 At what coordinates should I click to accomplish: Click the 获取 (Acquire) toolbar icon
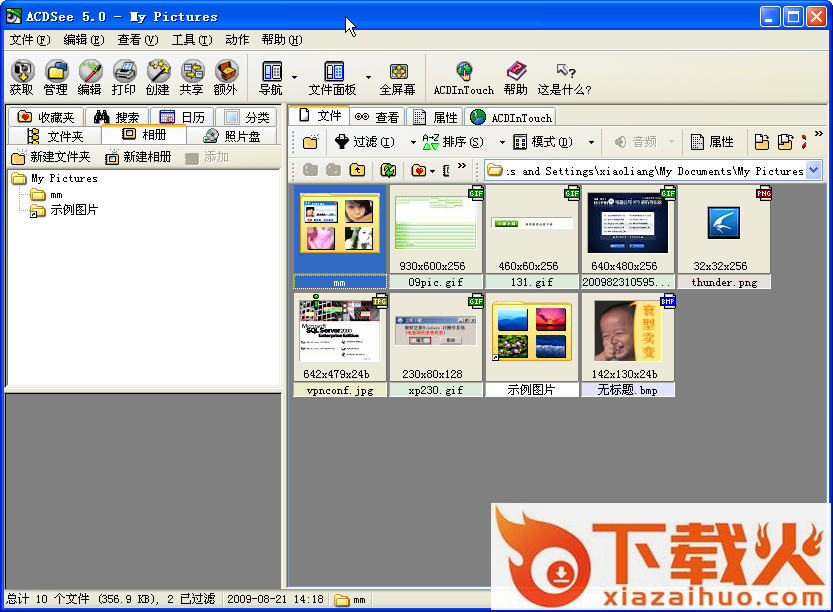tap(22, 75)
